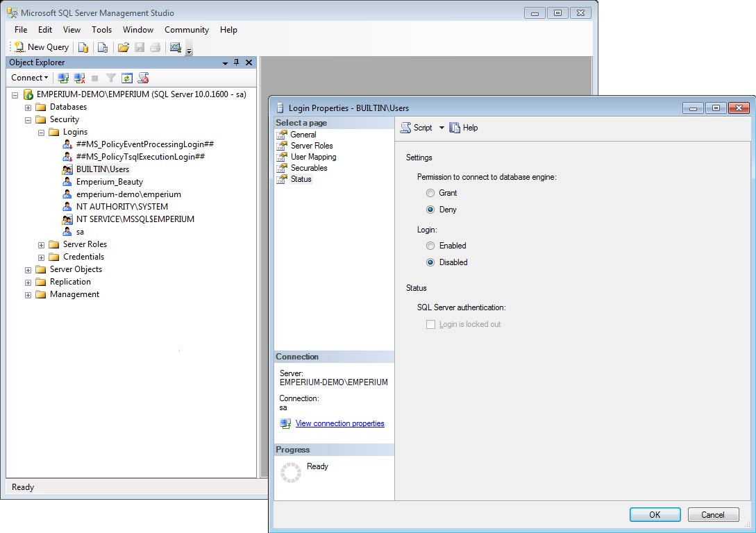
Task: Expand the Server Roles folder node
Action: (x=42, y=244)
